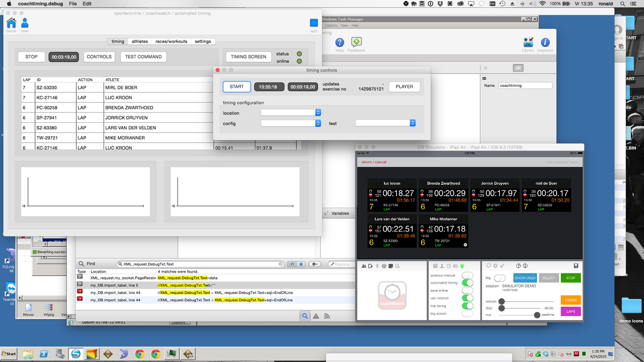
Task: Click the coachWatch logo in simulator
Action: [392, 295]
